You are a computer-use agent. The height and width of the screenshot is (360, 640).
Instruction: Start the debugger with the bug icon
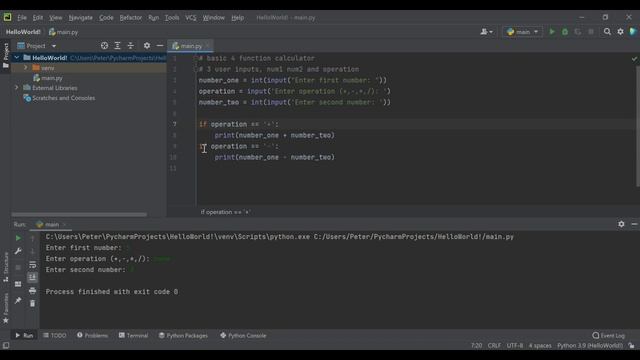(565, 32)
